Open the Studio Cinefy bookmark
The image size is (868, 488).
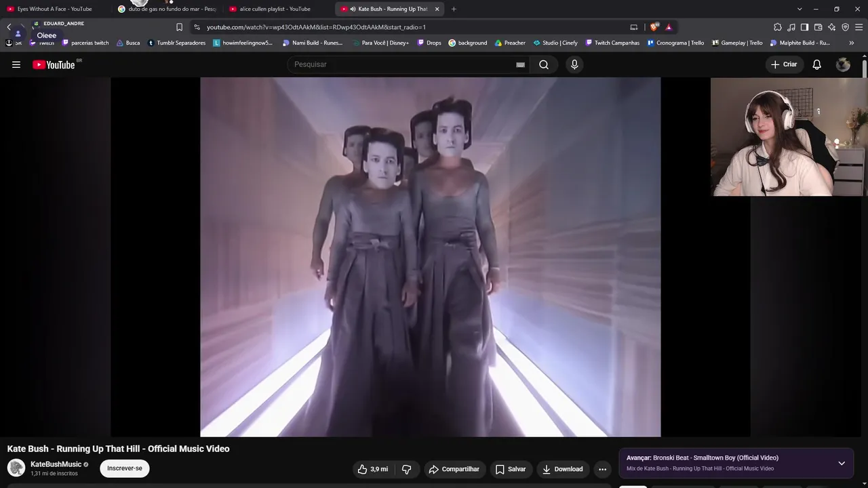tap(555, 43)
